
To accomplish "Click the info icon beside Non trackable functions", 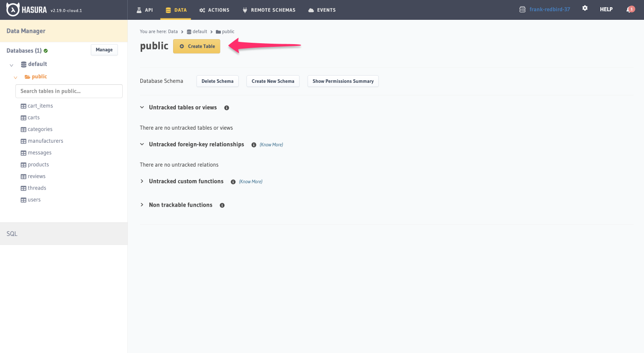I will pos(222,205).
